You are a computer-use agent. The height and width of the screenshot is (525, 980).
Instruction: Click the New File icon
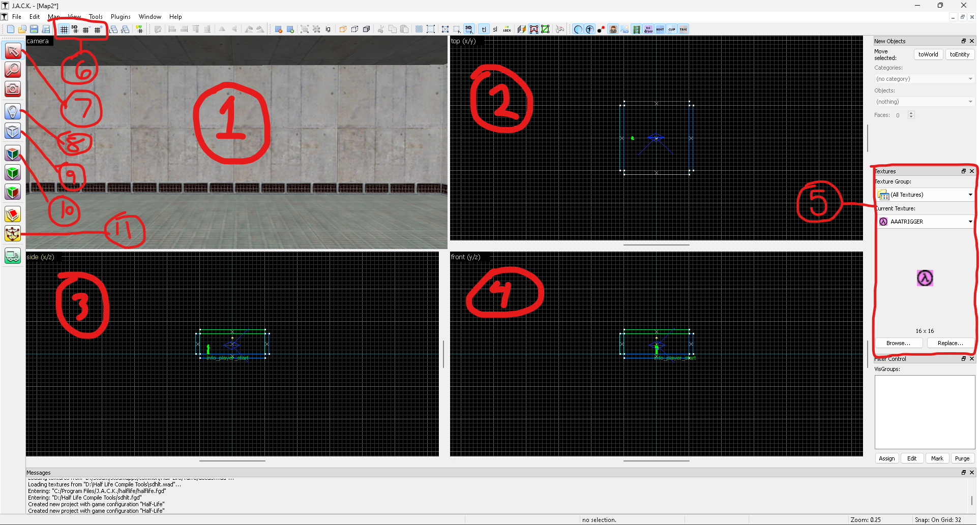pyautogui.click(x=10, y=29)
